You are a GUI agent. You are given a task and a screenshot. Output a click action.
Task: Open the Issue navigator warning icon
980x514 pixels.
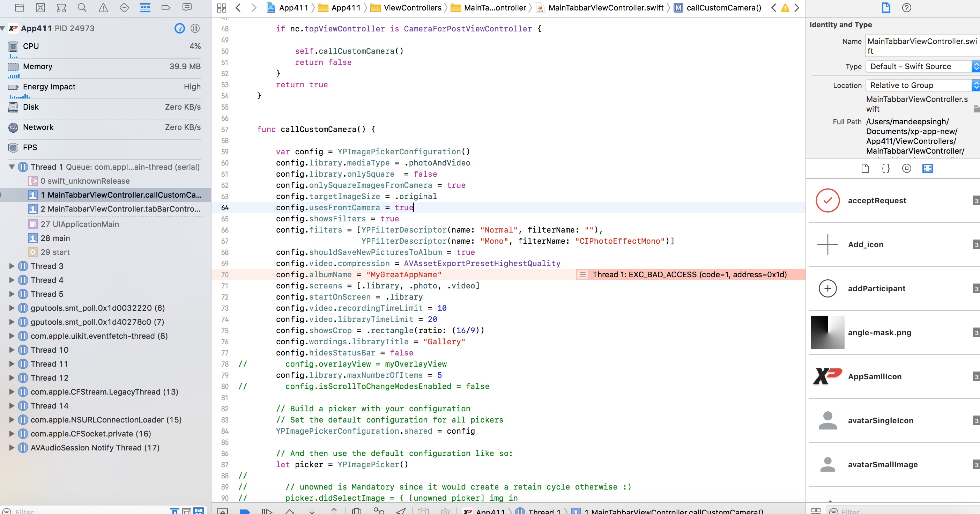tap(103, 8)
